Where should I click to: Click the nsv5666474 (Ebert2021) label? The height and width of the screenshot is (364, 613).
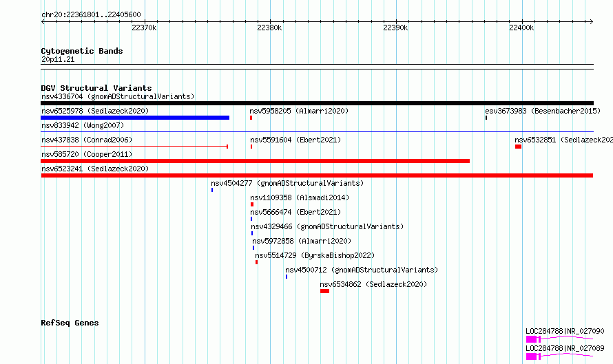coord(295,212)
